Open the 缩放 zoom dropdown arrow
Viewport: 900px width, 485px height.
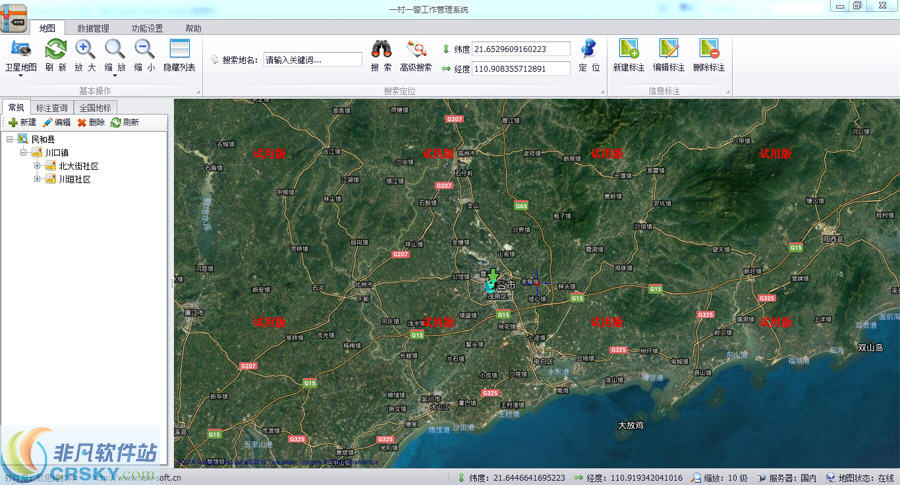(x=115, y=75)
